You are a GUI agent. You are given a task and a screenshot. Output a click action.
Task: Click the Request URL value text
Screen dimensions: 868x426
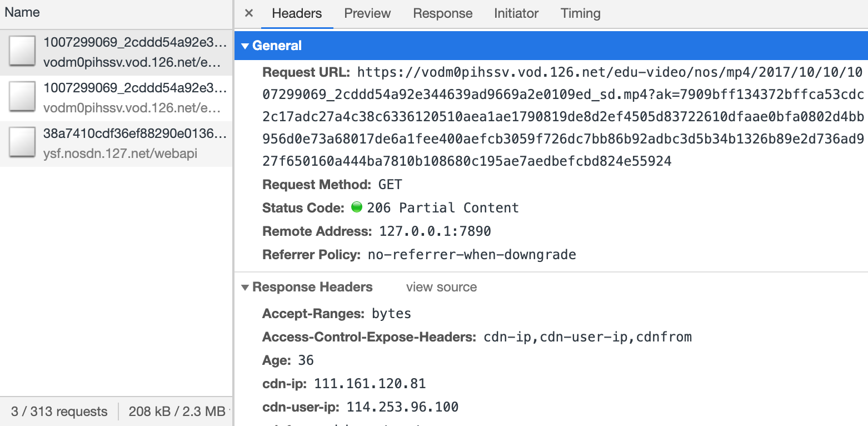coord(563,117)
